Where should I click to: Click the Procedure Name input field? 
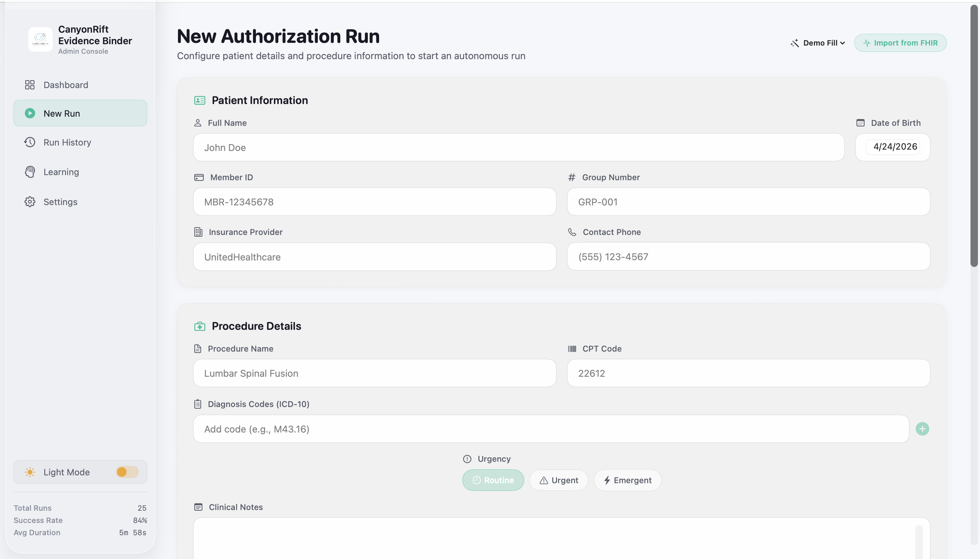point(375,373)
